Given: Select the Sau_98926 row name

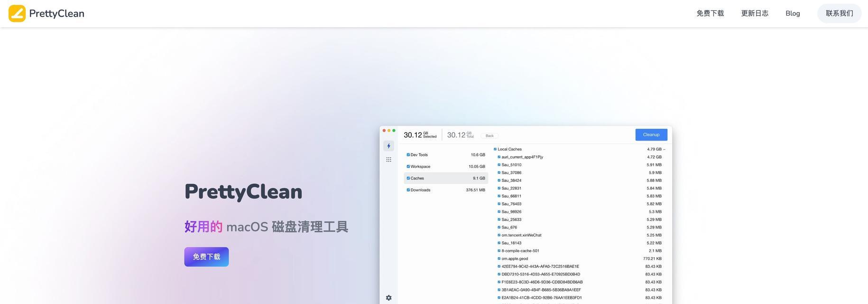Looking at the screenshot, I should coord(511,212).
